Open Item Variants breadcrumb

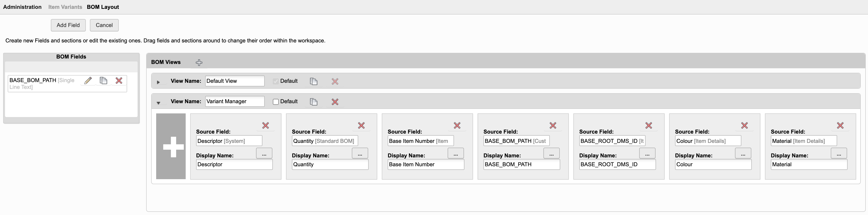click(65, 7)
